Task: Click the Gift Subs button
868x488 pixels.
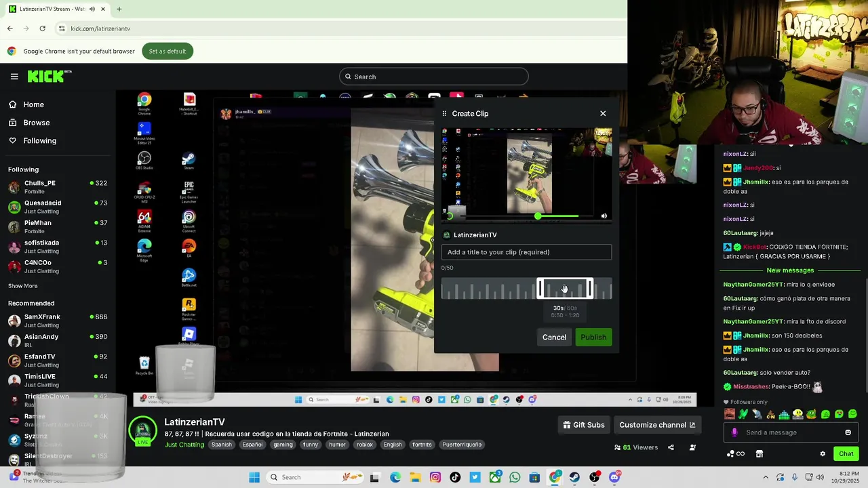Action: point(584,425)
